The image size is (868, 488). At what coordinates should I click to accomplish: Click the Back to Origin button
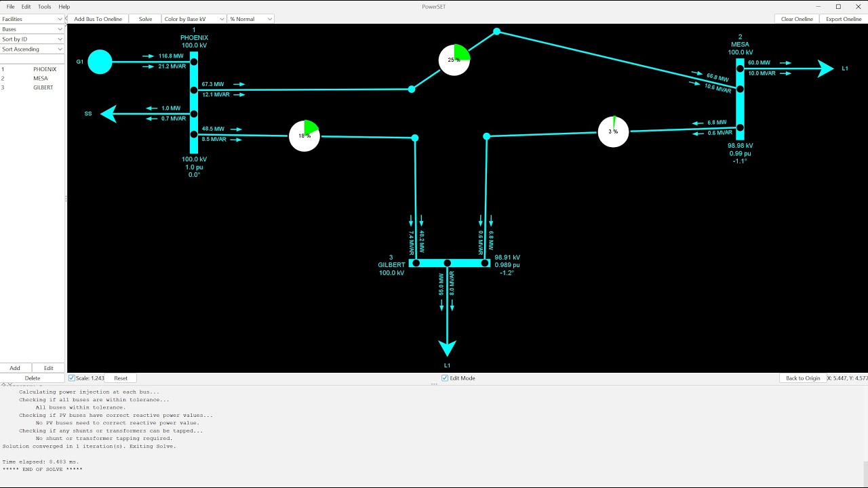tap(803, 378)
